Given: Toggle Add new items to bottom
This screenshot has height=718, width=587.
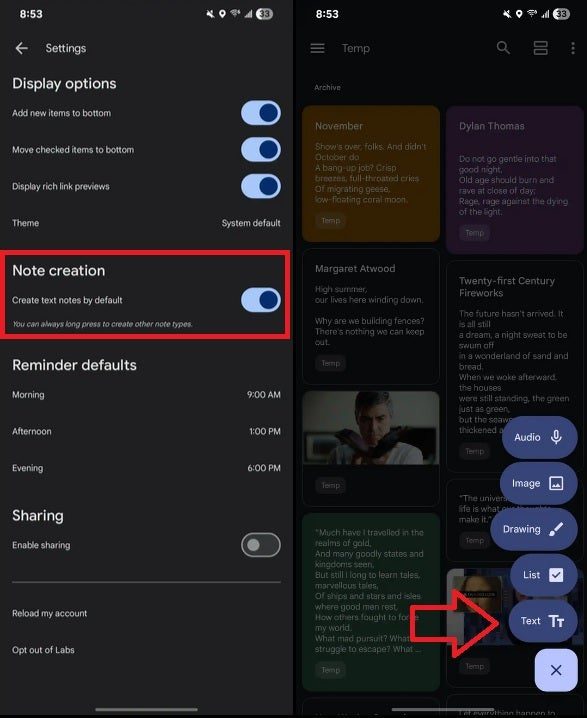Looking at the screenshot, I should pos(261,113).
